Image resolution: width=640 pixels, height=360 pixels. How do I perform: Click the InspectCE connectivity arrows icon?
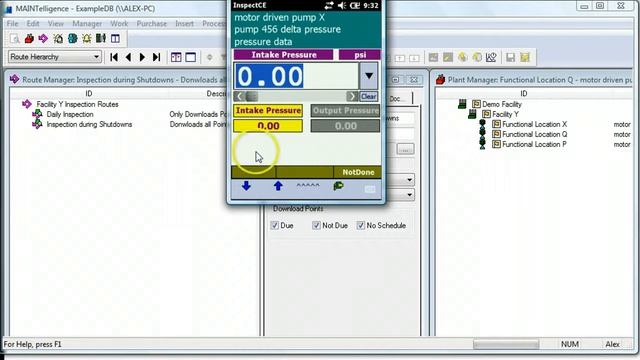[x=329, y=5]
